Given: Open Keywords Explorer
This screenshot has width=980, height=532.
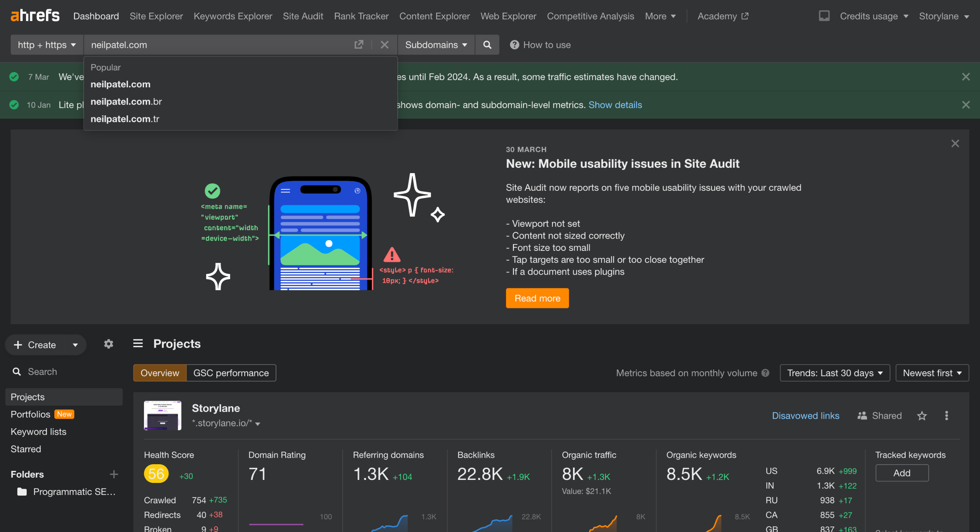Looking at the screenshot, I should [233, 16].
